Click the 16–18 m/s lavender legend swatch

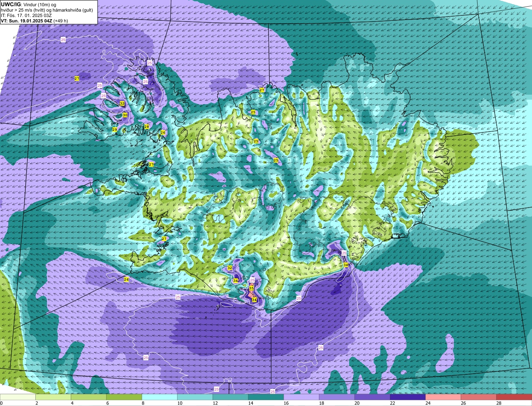[x=301, y=397]
